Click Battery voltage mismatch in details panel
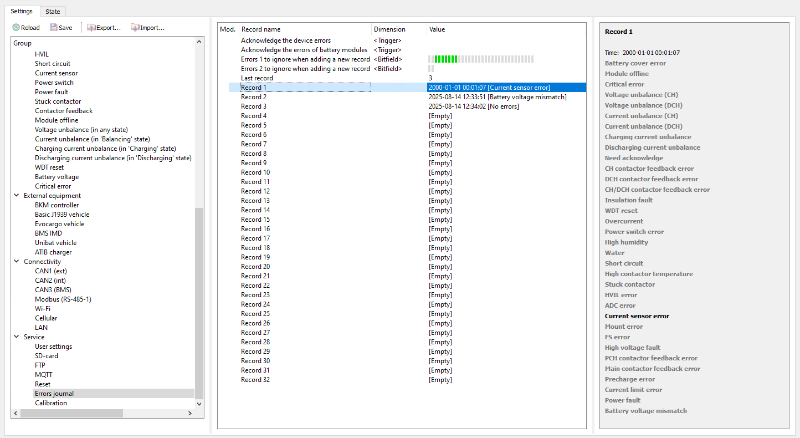 646,411
